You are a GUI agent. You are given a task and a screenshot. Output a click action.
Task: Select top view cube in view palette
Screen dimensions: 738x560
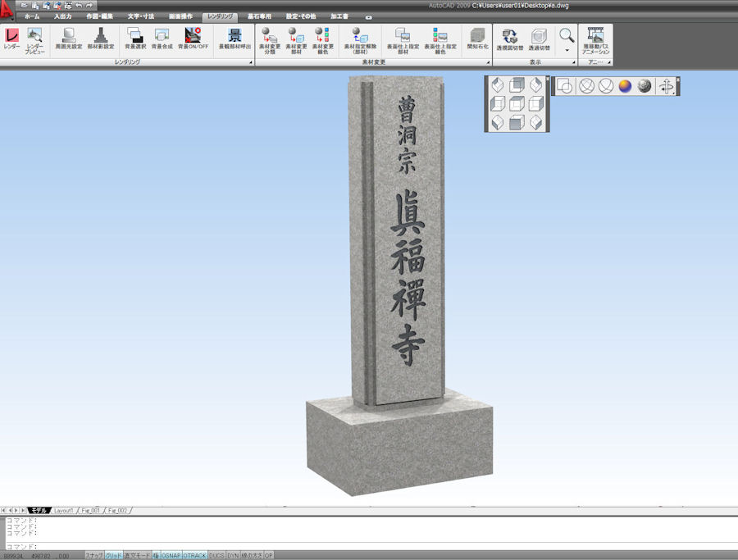[x=517, y=85]
